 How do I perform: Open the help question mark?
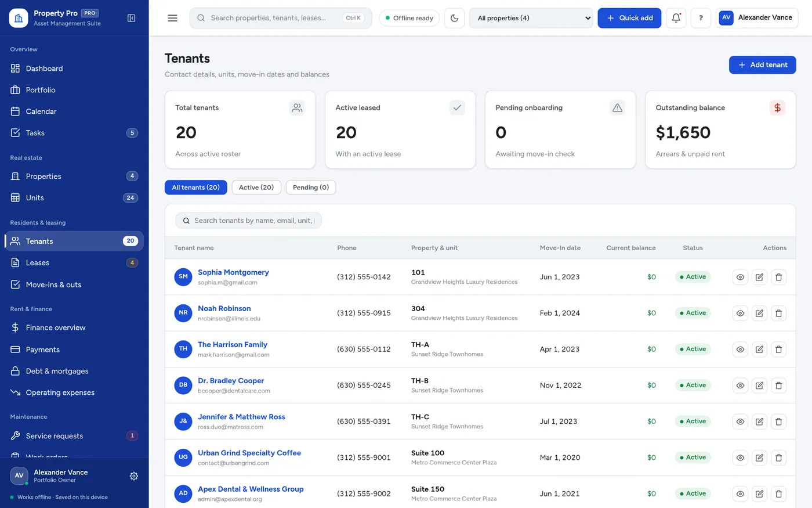coord(701,18)
